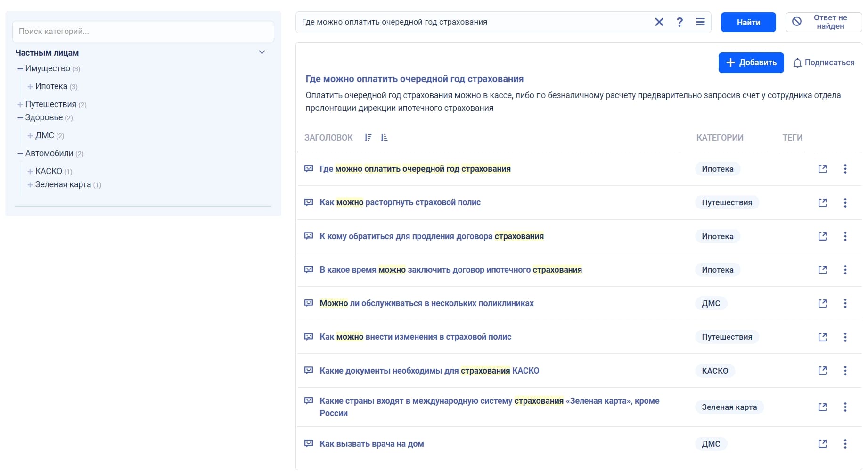Click the category search input field
The height and width of the screenshot is (474, 868).
point(143,32)
